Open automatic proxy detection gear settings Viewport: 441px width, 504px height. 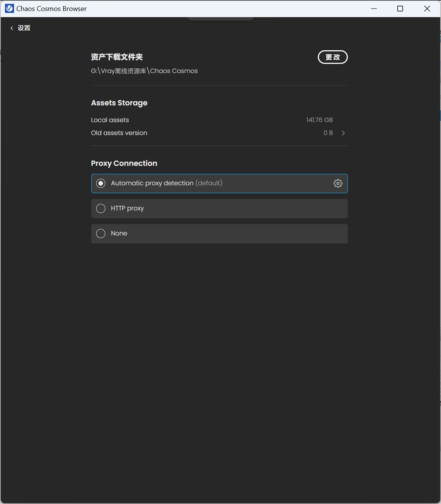(338, 183)
